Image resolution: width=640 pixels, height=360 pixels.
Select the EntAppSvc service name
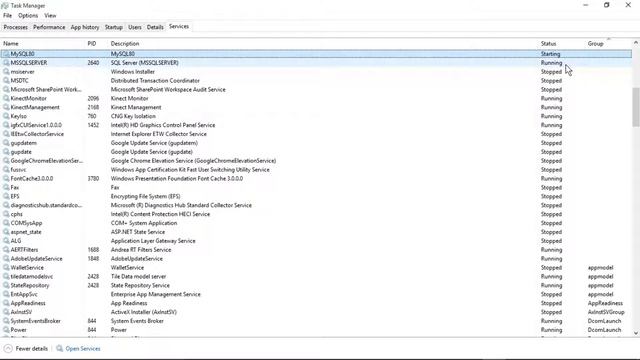(24, 294)
